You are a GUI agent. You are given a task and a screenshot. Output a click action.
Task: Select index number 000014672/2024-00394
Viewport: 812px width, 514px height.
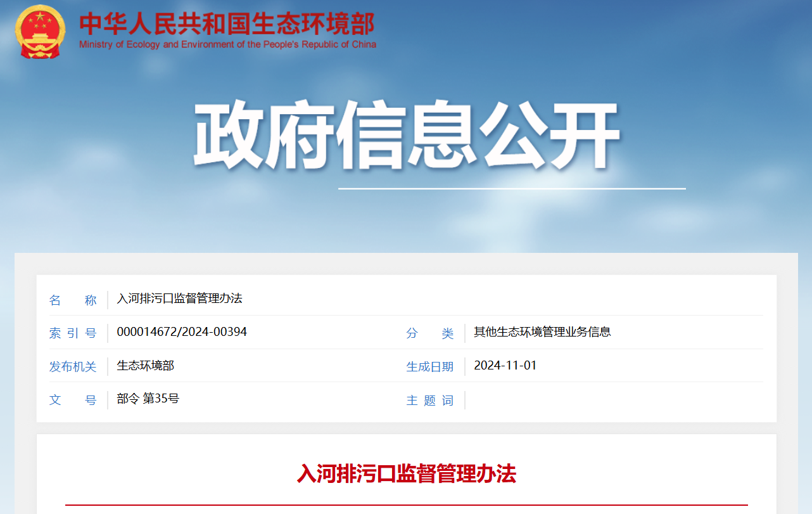[182, 332]
